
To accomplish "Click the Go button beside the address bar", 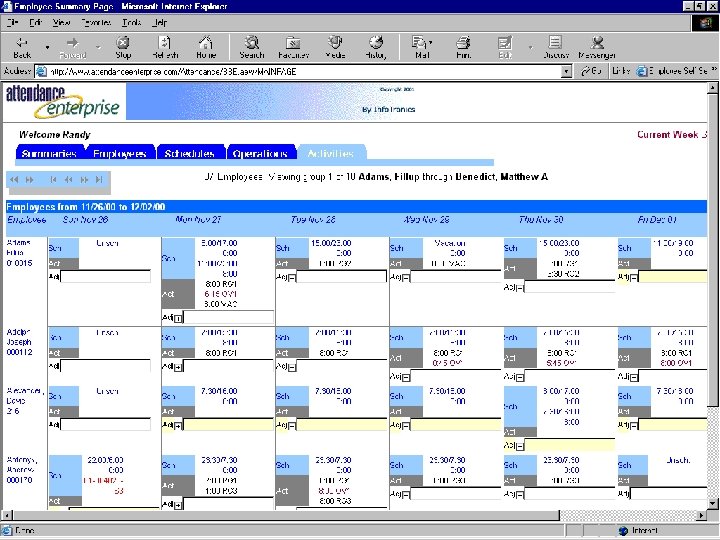I will coord(591,71).
